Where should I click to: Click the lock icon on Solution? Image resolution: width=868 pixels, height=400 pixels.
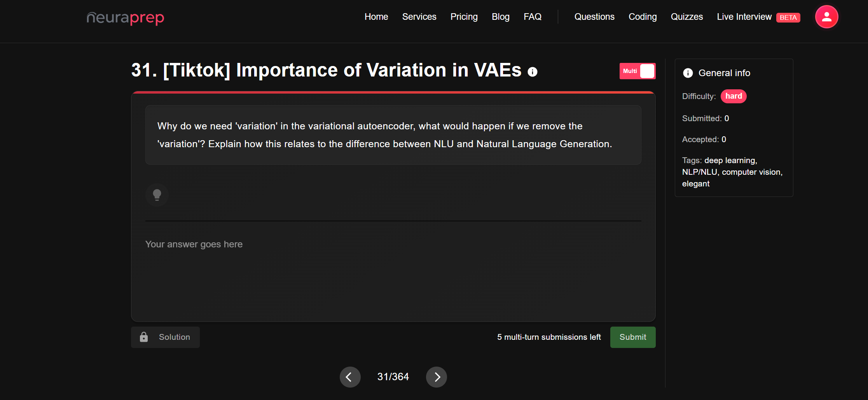point(144,337)
